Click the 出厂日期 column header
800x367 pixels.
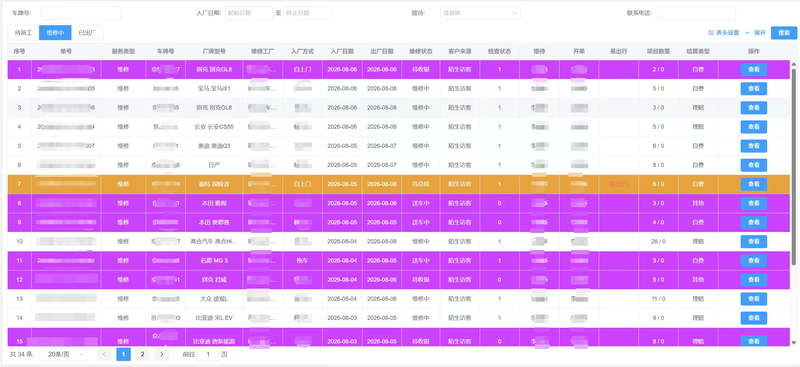[x=382, y=52]
